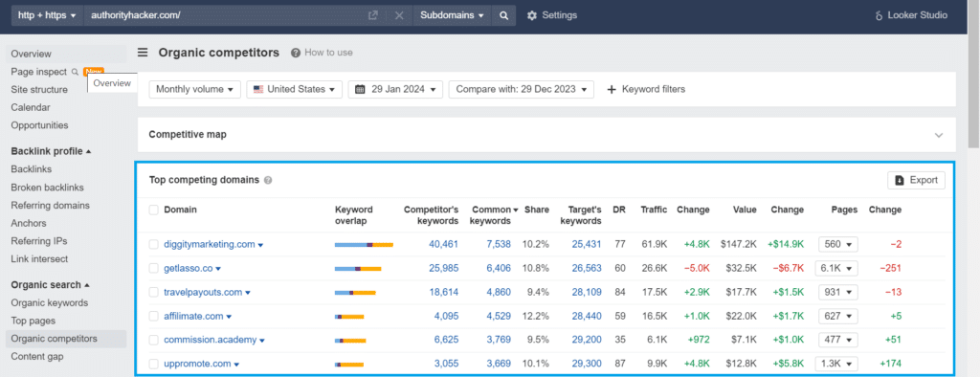Open the http + https protocol dropdown
This screenshot has height=377, width=980.
(x=46, y=15)
